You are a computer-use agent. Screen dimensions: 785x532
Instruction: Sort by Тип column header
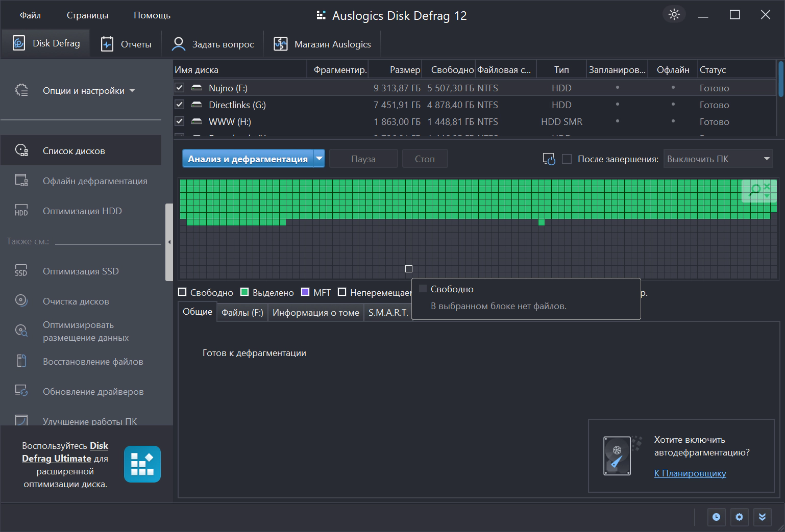coord(561,70)
